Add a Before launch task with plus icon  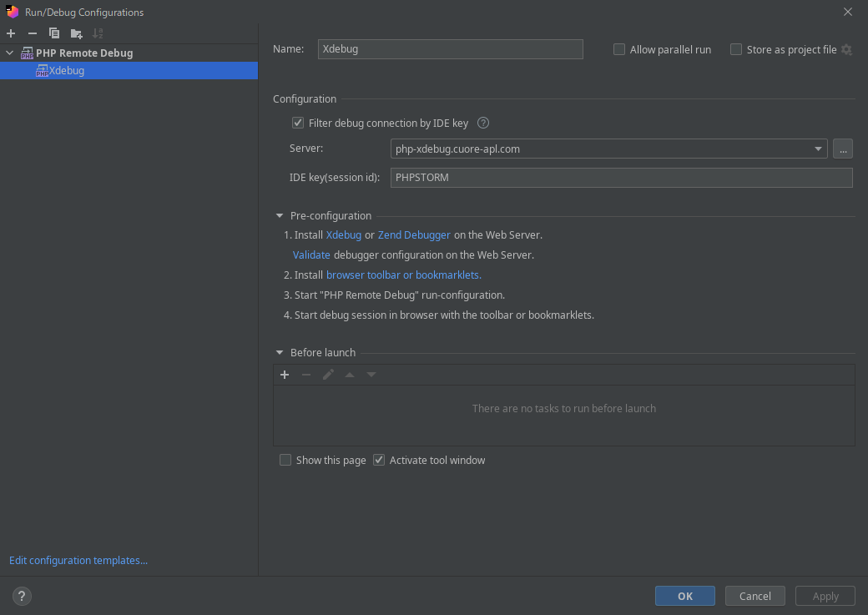[x=285, y=375]
